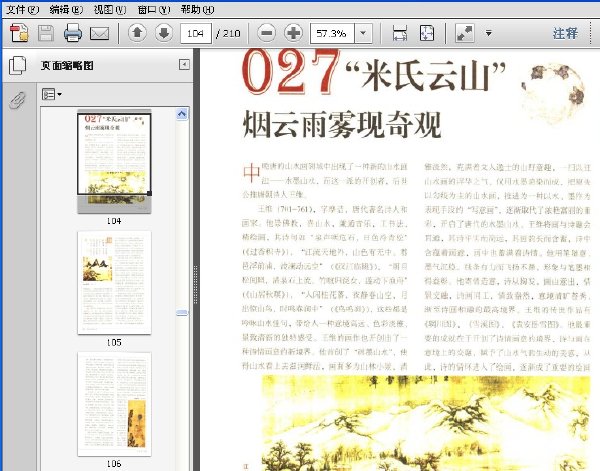This screenshot has height=471, width=600.
Task: Click the page number field showing 104
Action: pyautogui.click(x=196, y=33)
